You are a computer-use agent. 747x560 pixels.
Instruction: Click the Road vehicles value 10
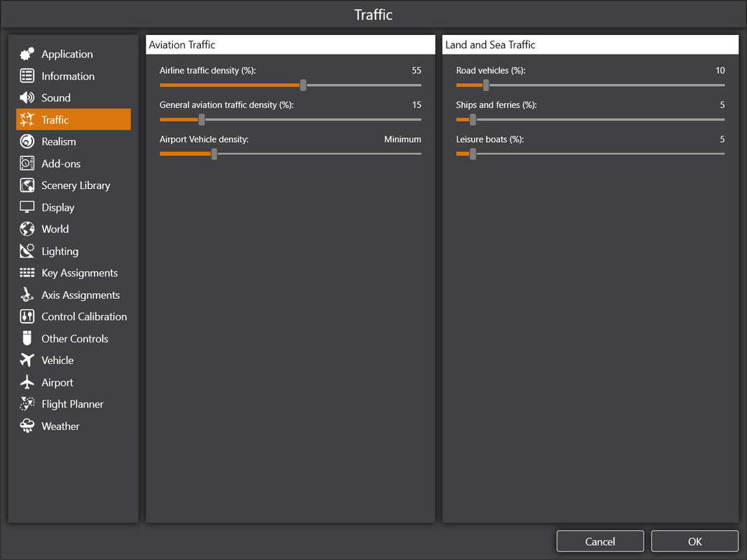pos(720,71)
